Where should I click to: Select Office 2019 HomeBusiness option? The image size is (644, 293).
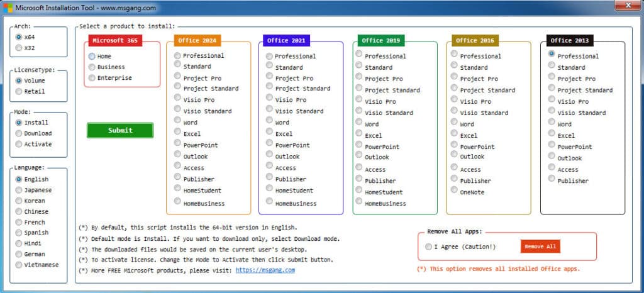click(359, 201)
